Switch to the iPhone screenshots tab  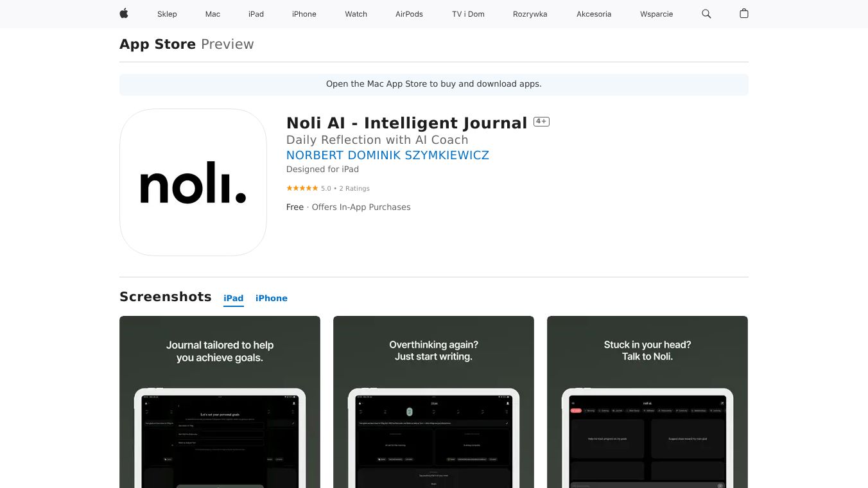(x=272, y=299)
